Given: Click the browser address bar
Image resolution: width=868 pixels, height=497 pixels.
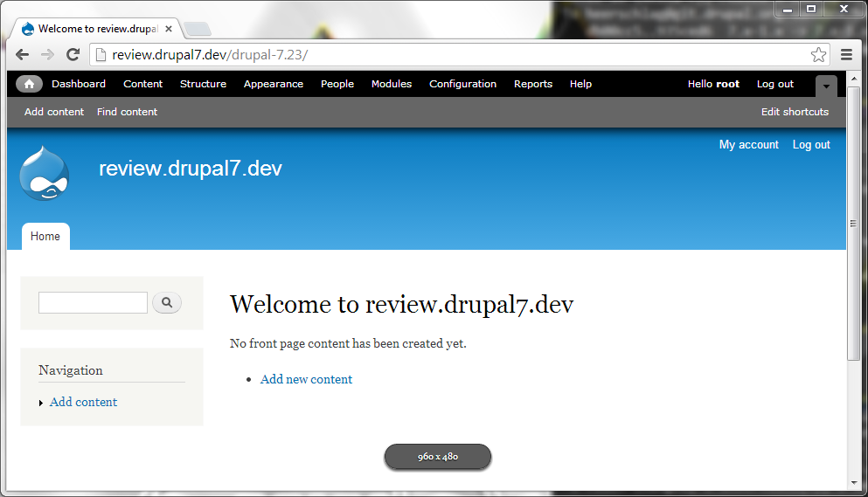Looking at the screenshot, I should 437,55.
